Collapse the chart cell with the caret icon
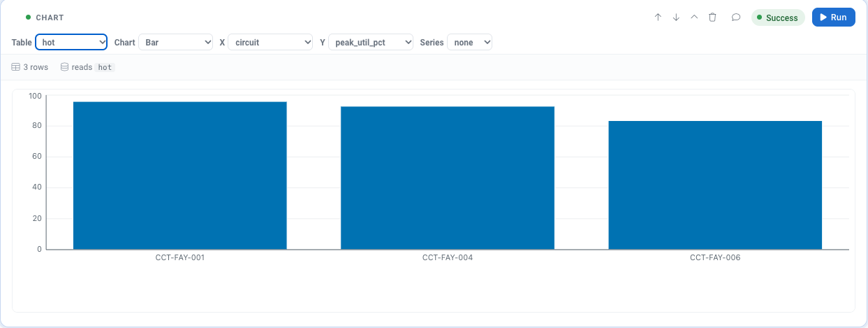The width and height of the screenshot is (868, 328). [x=694, y=17]
